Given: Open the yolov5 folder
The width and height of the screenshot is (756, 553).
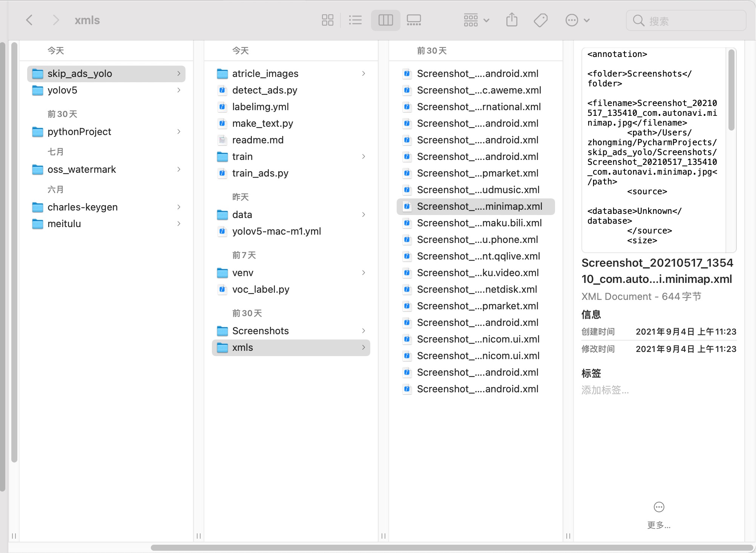Looking at the screenshot, I should [106, 90].
